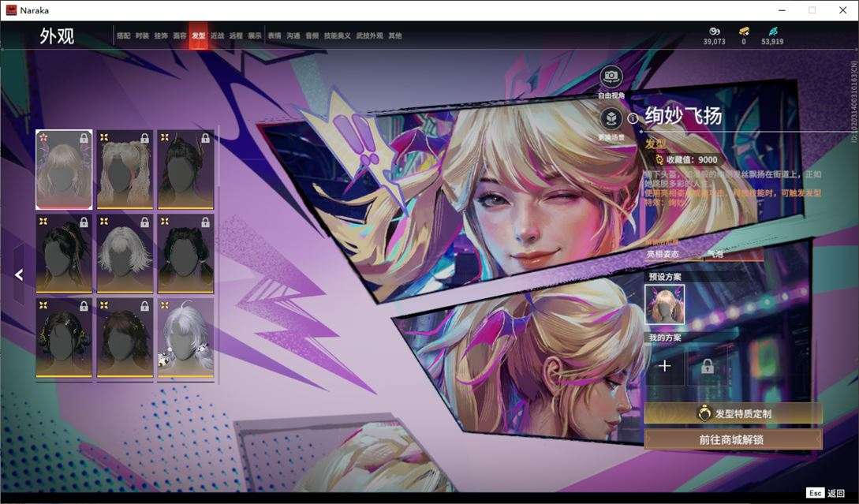Screen dimensions: 859x504
Task: Select the blonde twin-bun braided hairstyle card
Action: click(x=125, y=170)
